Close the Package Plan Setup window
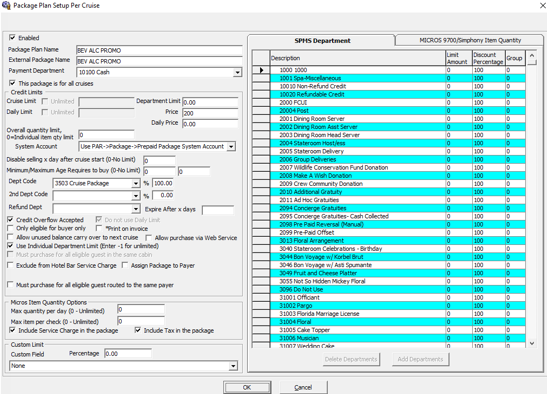The width and height of the screenshot is (547, 394). tap(541, 5)
